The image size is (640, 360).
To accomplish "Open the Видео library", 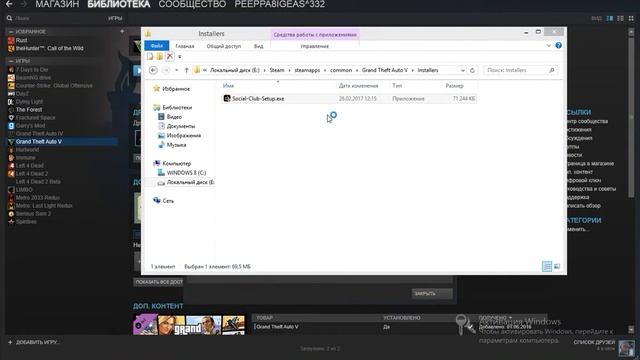I will [x=170, y=117].
